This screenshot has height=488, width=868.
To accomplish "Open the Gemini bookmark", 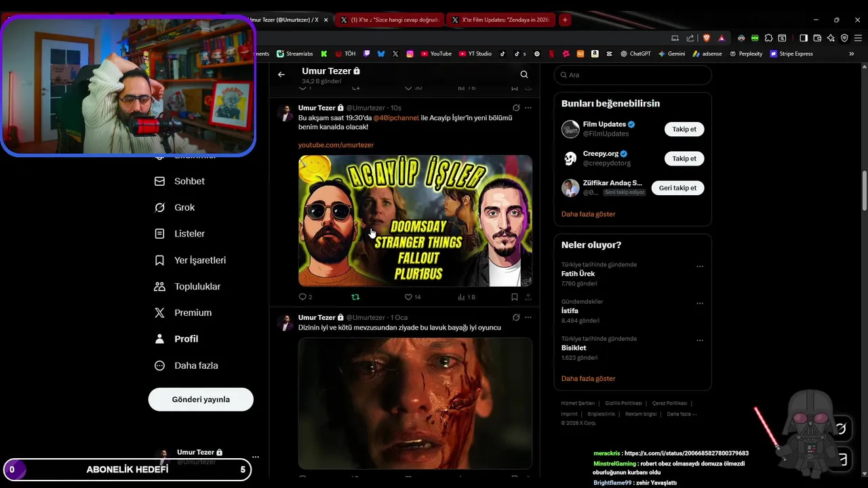I will click(x=671, y=54).
